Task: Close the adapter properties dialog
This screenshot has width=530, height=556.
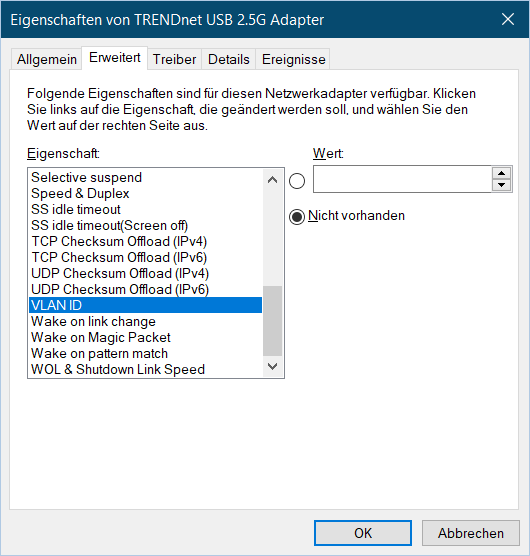Action: 508,19
